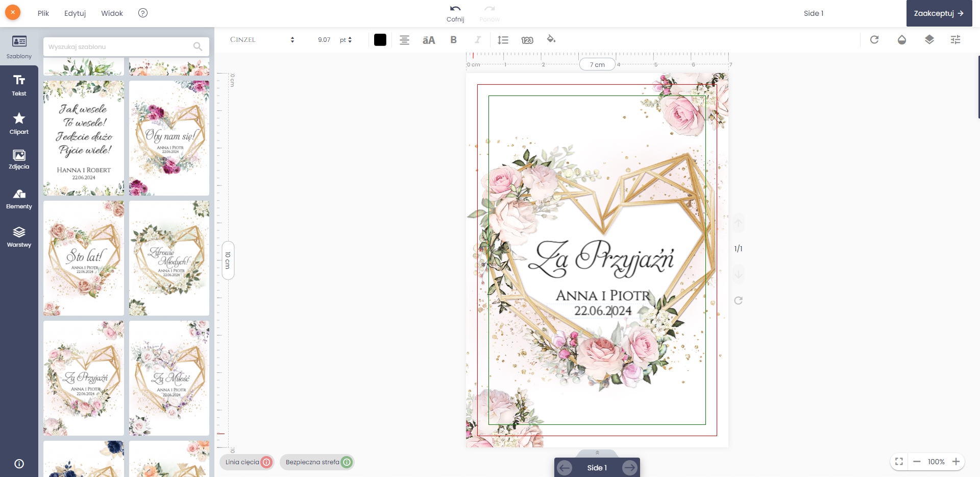Expand the Side 1 page panel chevron
Viewport: 980px width, 477px height.
[x=597, y=453]
